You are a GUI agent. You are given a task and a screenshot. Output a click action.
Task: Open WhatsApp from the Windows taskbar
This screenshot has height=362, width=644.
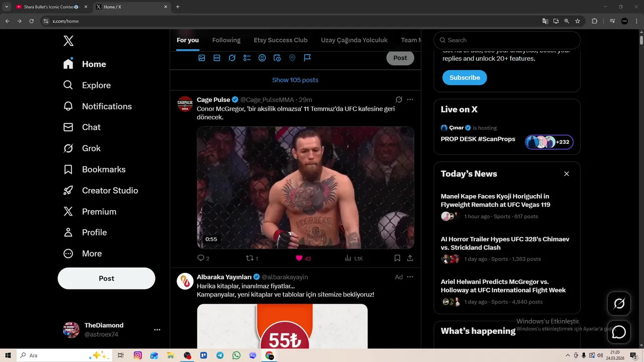coord(236,355)
